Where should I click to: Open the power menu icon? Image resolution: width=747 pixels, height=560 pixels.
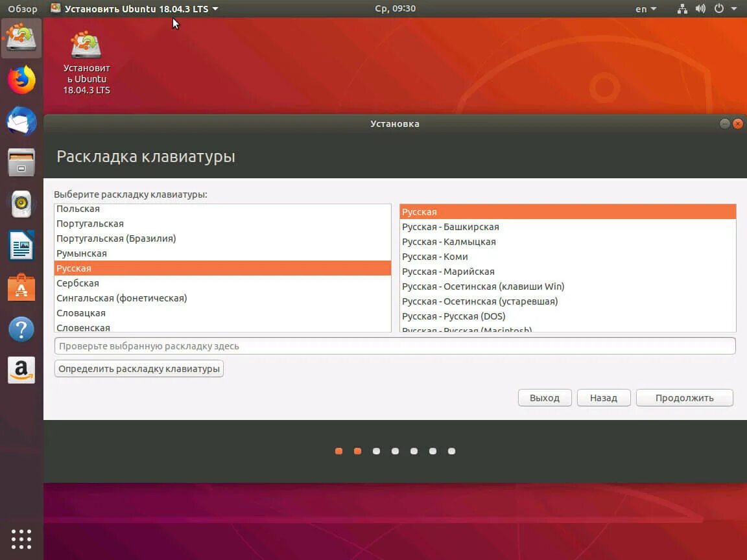tap(719, 8)
